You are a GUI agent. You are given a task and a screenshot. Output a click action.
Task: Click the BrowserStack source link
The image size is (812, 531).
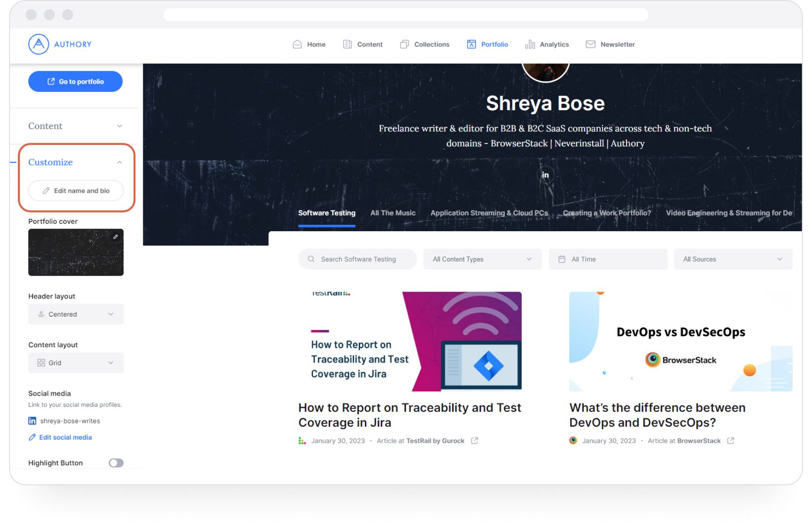(699, 441)
